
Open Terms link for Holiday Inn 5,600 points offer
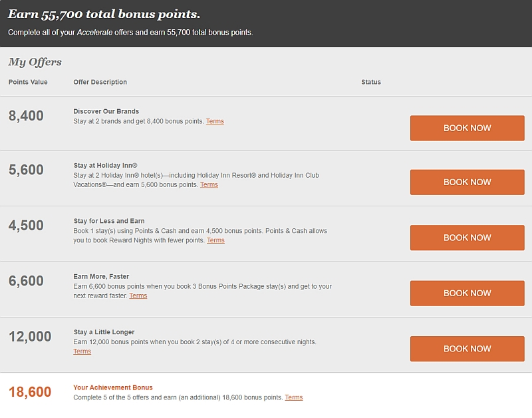(x=209, y=185)
